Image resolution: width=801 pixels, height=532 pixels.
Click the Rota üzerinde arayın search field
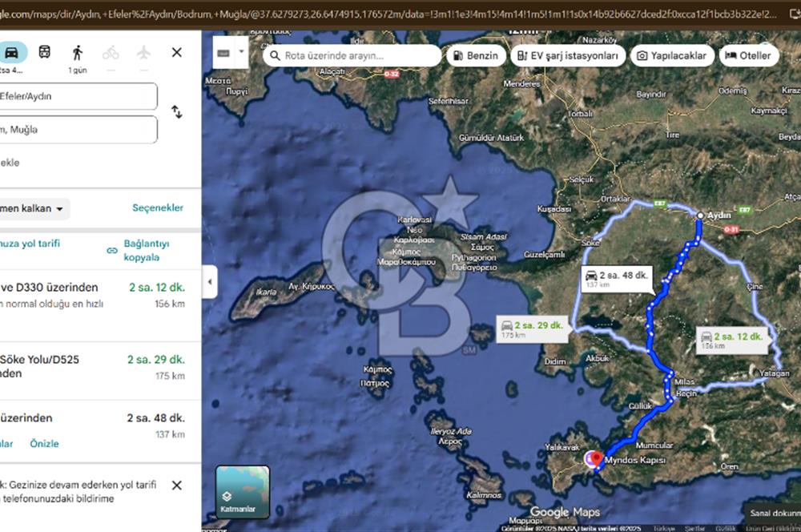352,56
